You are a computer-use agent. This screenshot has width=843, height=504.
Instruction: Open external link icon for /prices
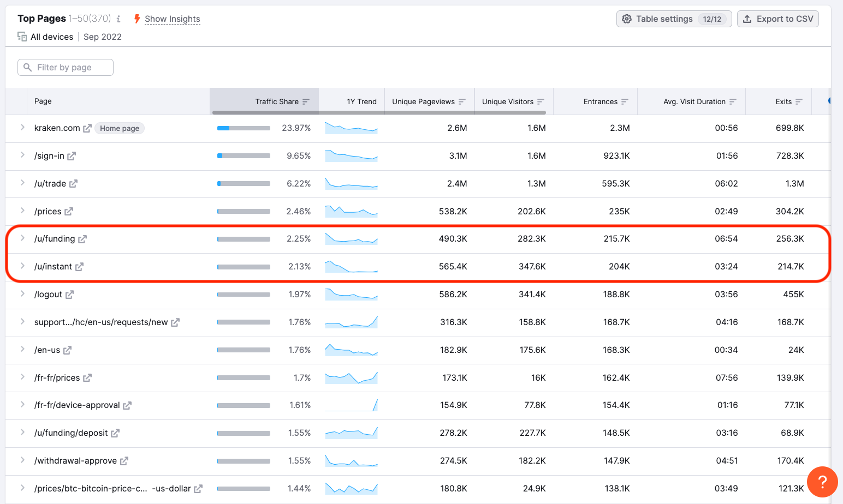point(69,212)
